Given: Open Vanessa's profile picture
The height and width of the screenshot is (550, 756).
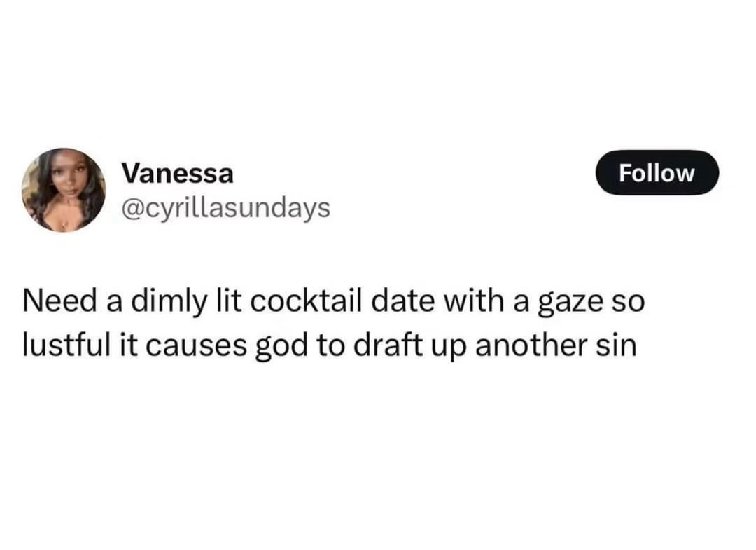Looking at the screenshot, I should [64, 189].
